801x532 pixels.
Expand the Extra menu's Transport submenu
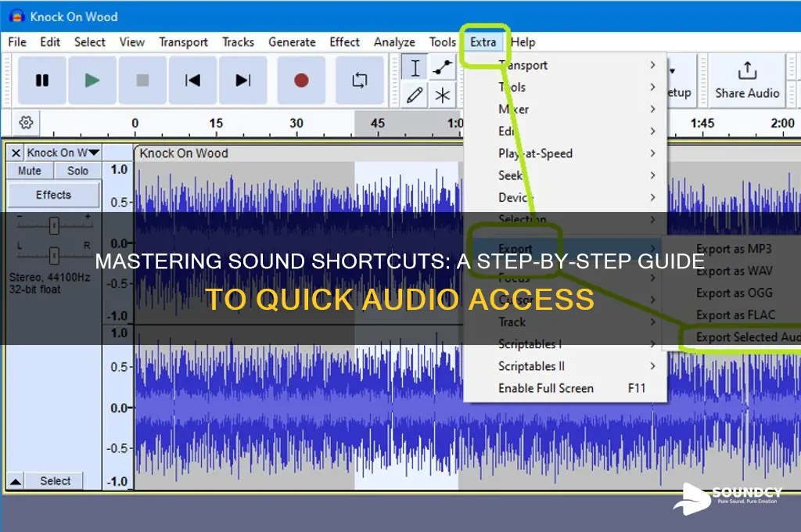(565, 65)
